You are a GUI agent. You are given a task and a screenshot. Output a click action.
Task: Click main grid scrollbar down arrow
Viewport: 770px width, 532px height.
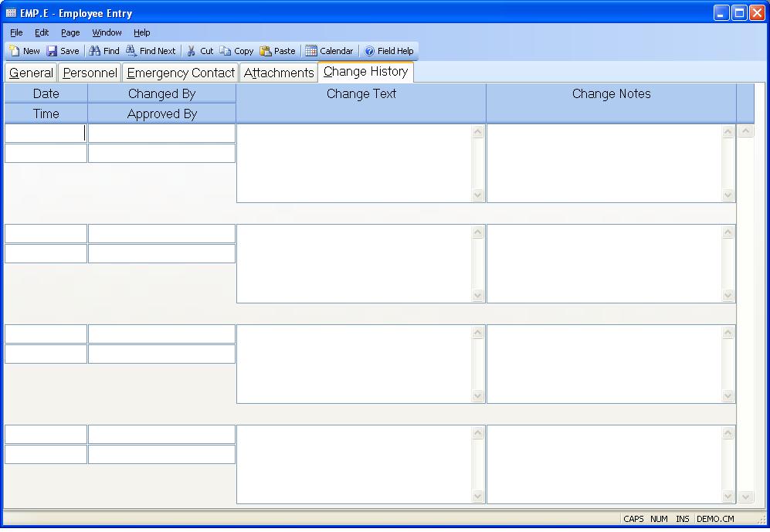tap(745, 496)
